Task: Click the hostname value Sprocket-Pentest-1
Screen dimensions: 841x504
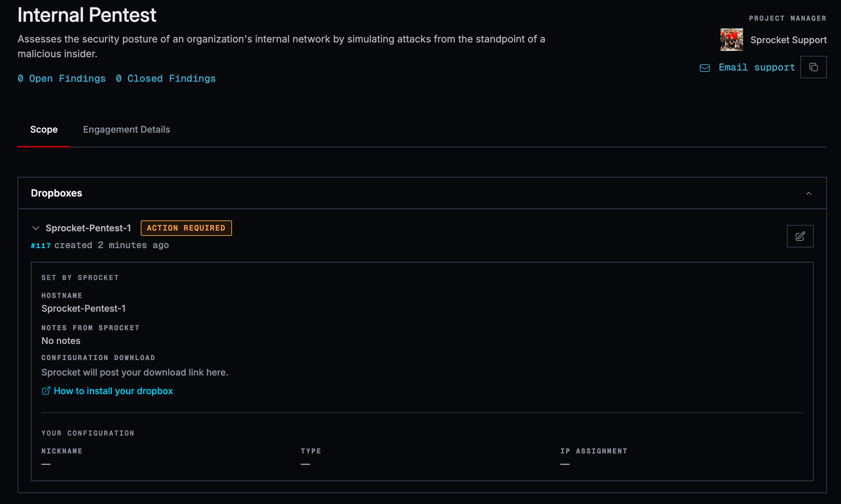Action: pyautogui.click(x=83, y=308)
